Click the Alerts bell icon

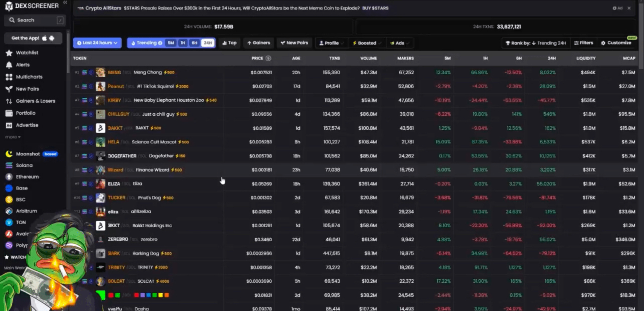point(9,65)
